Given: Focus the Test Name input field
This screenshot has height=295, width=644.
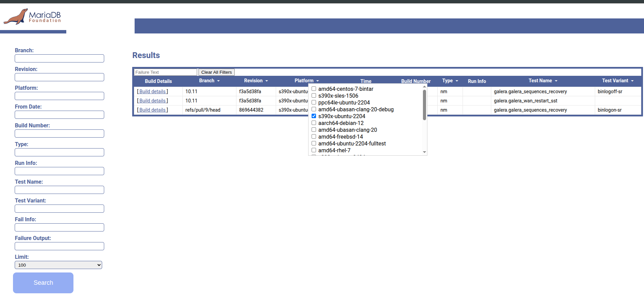Looking at the screenshot, I should pyautogui.click(x=59, y=190).
